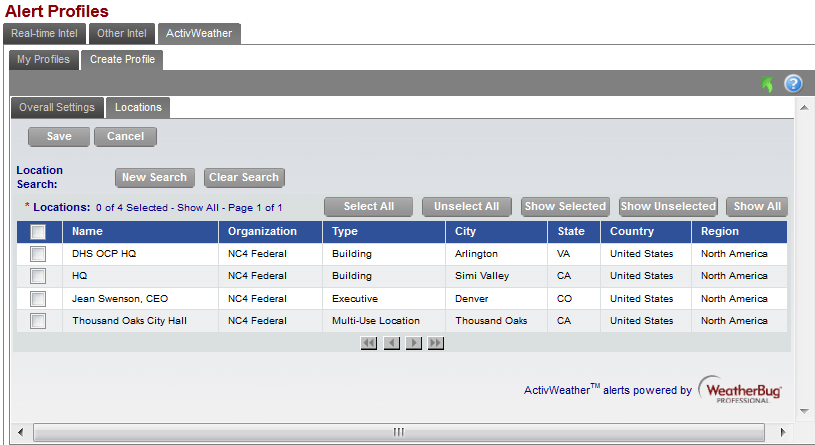The image size is (815, 445).
Task: Go to previous page pagination icon
Action: tap(392, 343)
